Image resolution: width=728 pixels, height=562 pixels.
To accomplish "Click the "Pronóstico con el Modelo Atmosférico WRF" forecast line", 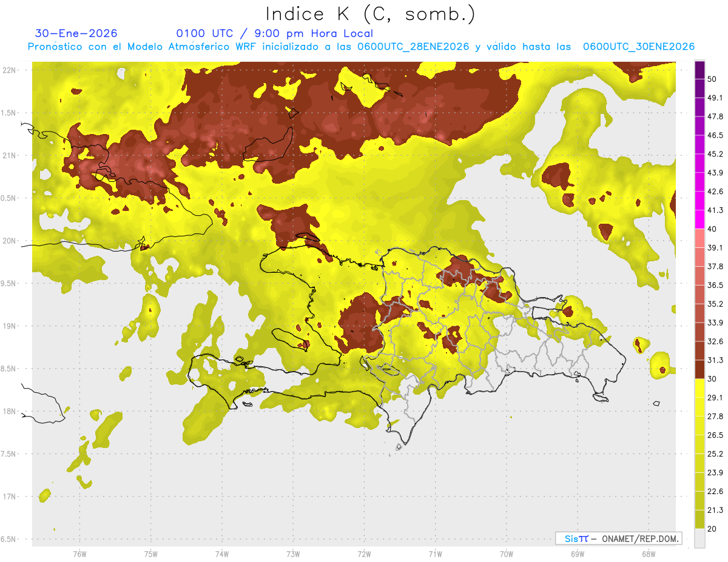I will [x=361, y=47].
